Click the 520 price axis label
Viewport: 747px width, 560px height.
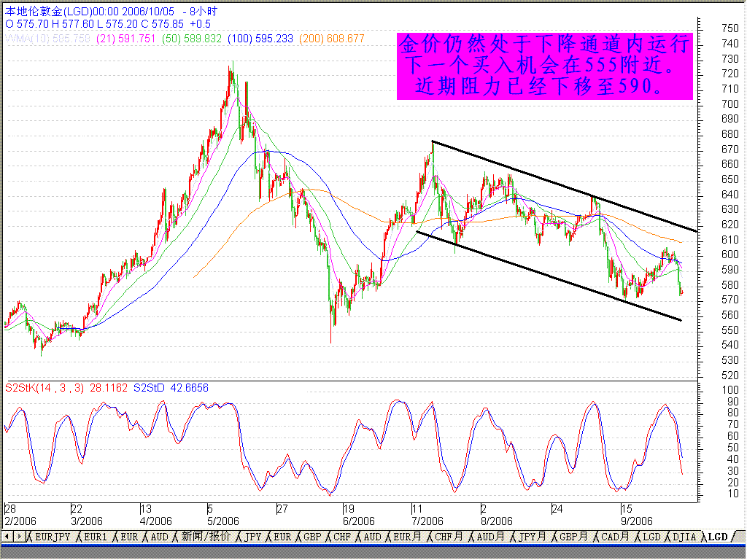[x=729, y=376]
